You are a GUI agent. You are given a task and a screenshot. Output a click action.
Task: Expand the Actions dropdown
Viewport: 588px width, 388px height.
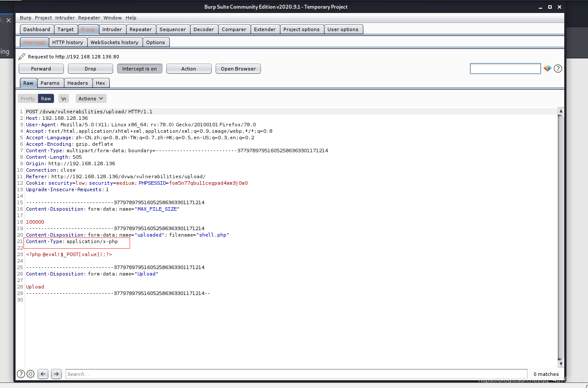coord(91,99)
